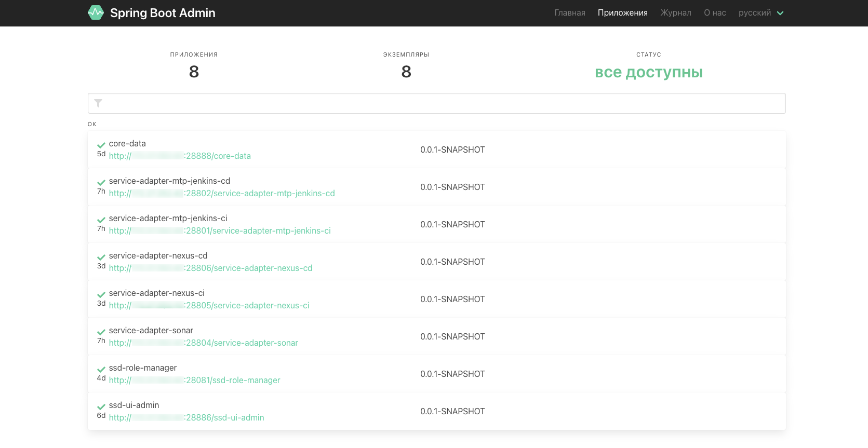Click the 'все доступны' status text

click(x=649, y=72)
